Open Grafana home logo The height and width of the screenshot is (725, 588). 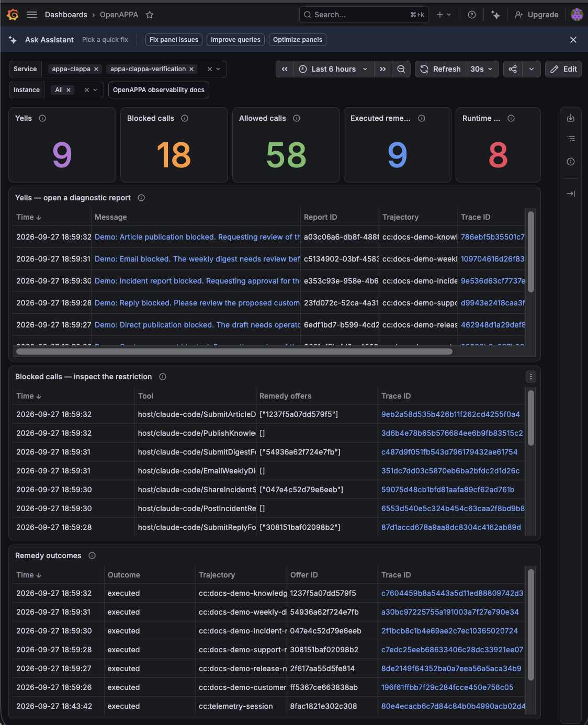13,15
